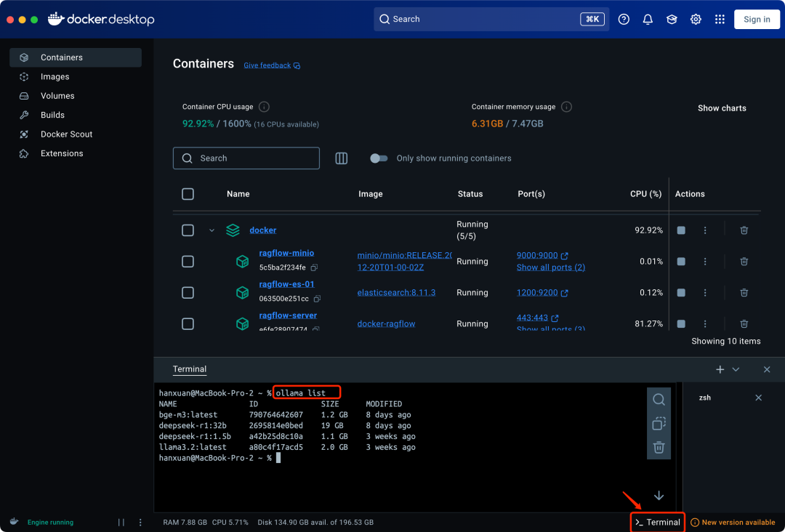The height and width of the screenshot is (532, 785).
Task: Toggle the Terminal button in status bar
Action: coord(657,522)
